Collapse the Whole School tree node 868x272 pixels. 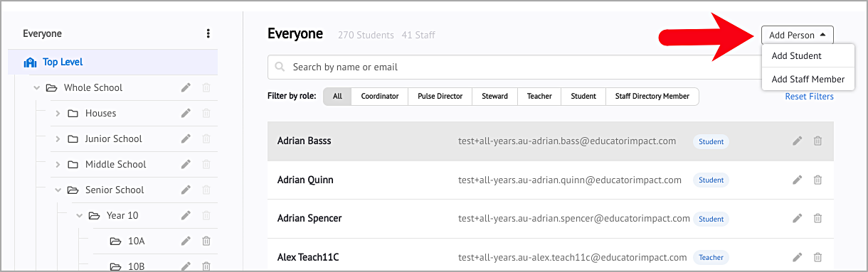(36, 88)
